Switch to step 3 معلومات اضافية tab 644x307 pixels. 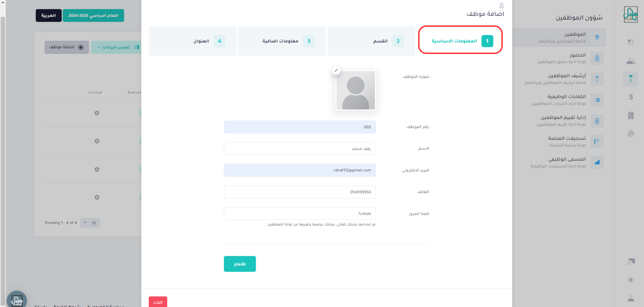[282, 41]
